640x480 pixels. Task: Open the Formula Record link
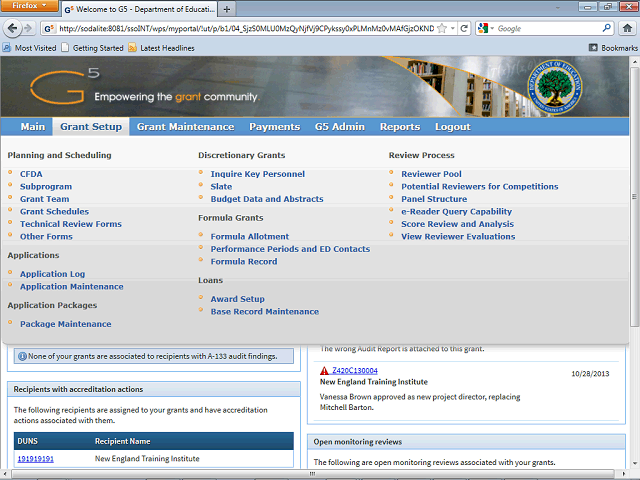[x=244, y=262]
